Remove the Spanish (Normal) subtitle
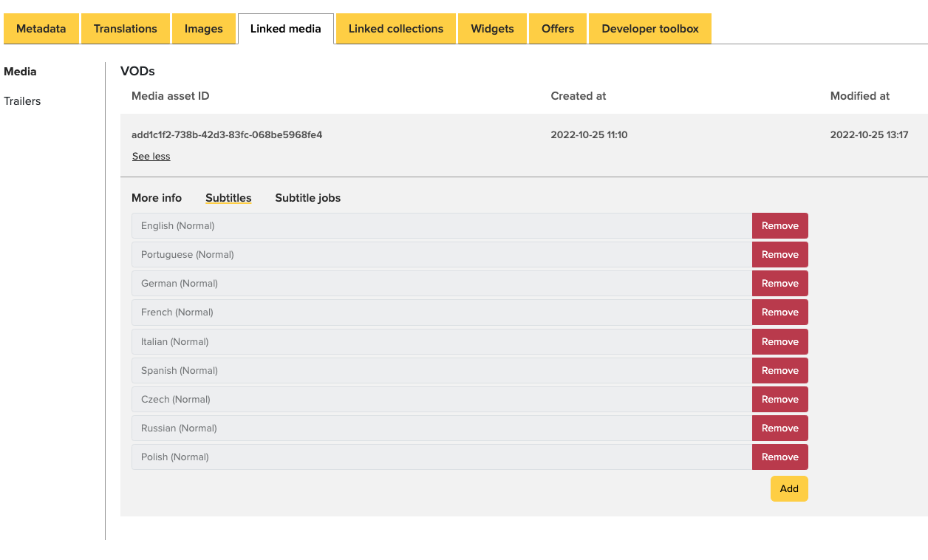The width and height of the screenshot is (928, 560). pyautogui.click(x=780, y=371)
